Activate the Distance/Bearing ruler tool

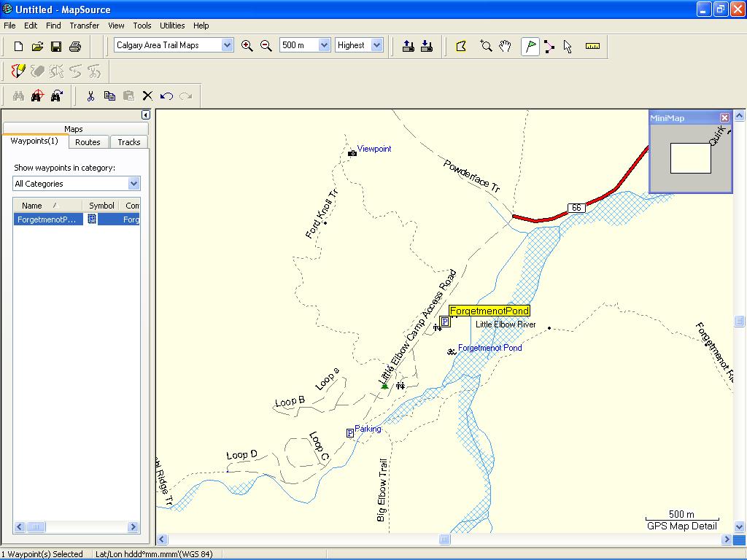pyautogui.click(x=592, y=46)
